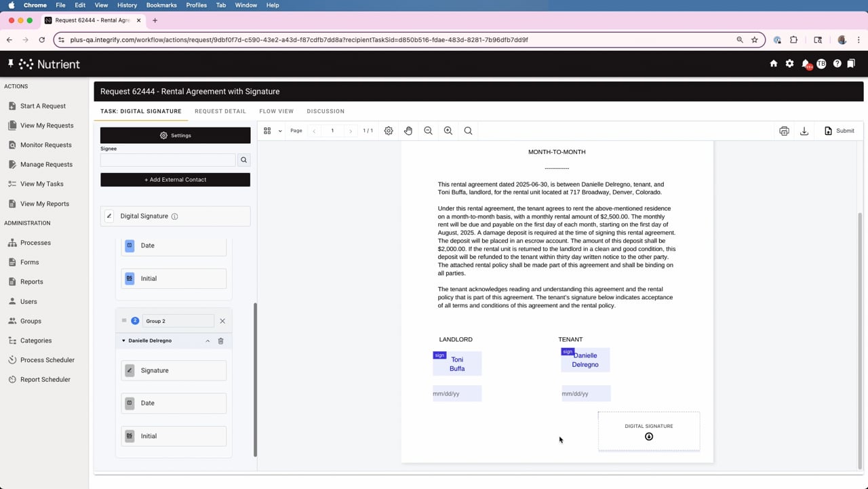
Task: Select the Digital Signature field item
Action: click(x=175, y=216)
